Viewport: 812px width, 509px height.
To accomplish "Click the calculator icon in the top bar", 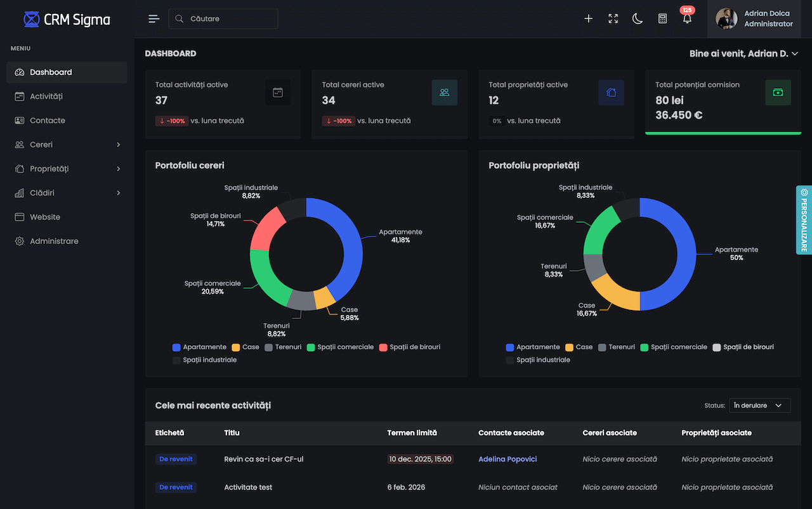I will pos(662,18).
